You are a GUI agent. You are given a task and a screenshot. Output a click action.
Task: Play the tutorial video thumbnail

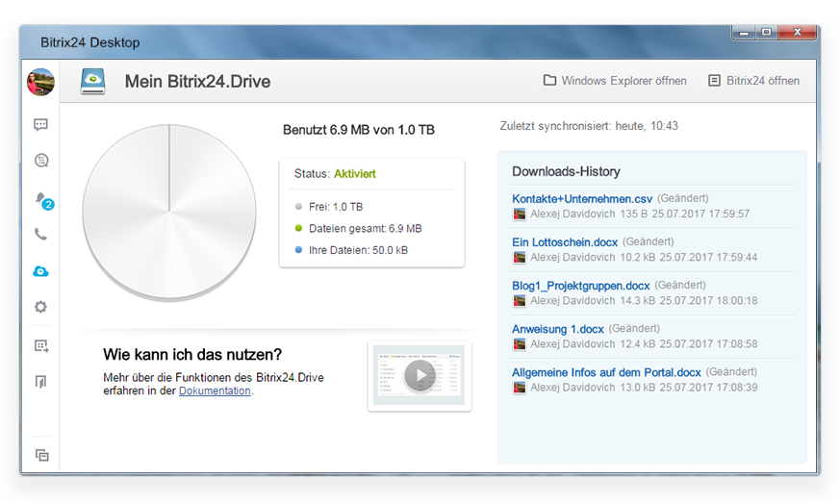420,375
